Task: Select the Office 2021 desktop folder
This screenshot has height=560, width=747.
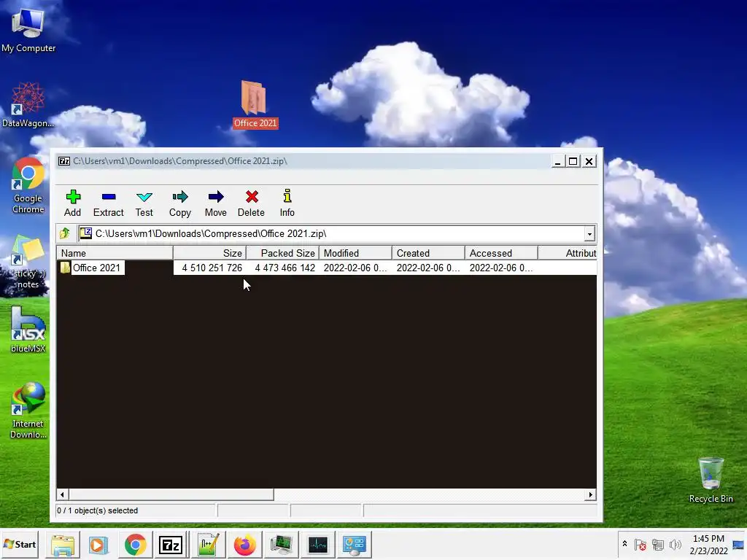Action: (x=255, y=105)
